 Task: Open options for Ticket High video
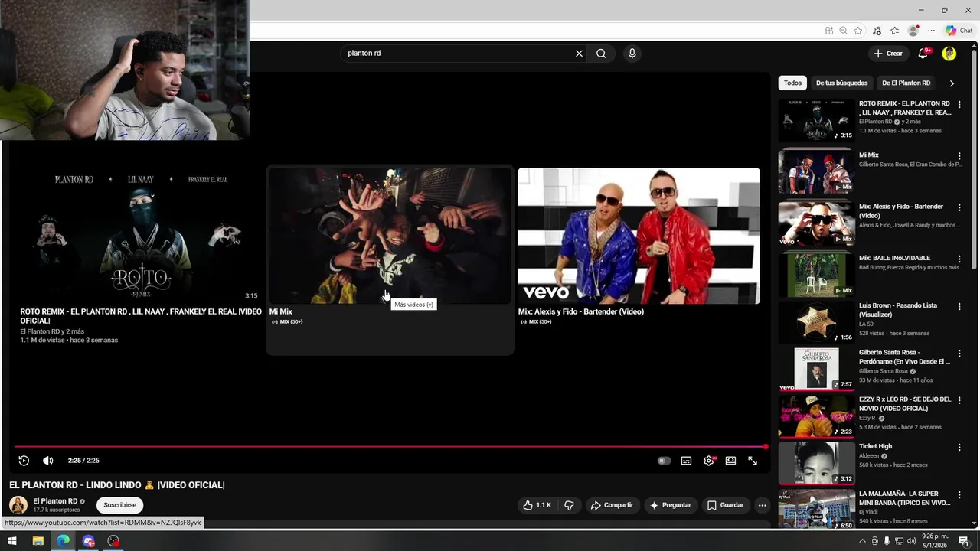[959, 447]
